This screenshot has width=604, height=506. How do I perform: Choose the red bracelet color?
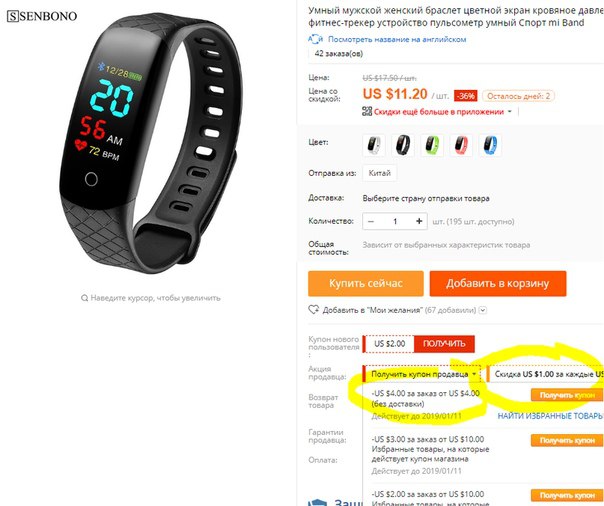(461, 145)
